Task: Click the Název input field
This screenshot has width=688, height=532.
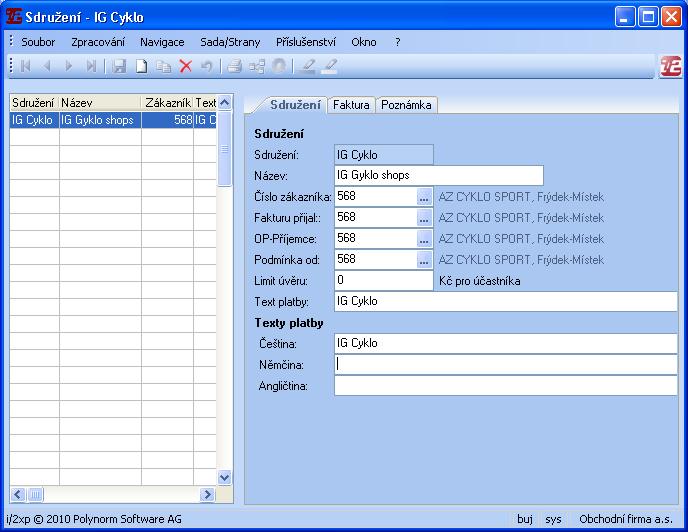Action: tap(439, 176)
